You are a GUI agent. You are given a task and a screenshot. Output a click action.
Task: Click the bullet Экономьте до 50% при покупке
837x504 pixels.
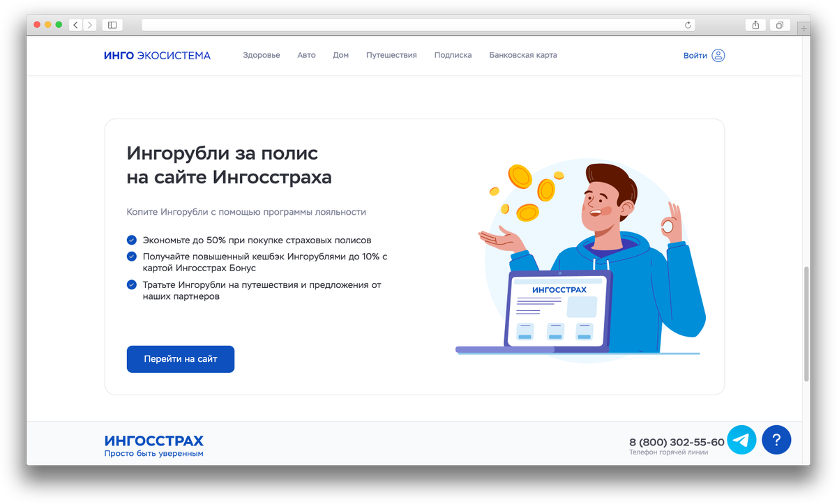[257, 240]
